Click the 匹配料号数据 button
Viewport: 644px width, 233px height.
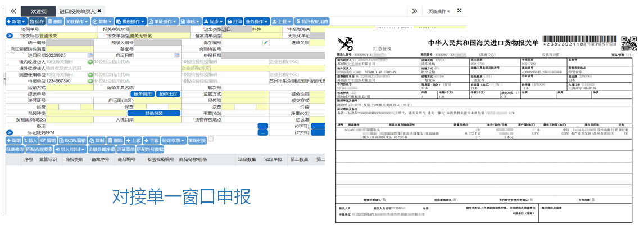150,149
